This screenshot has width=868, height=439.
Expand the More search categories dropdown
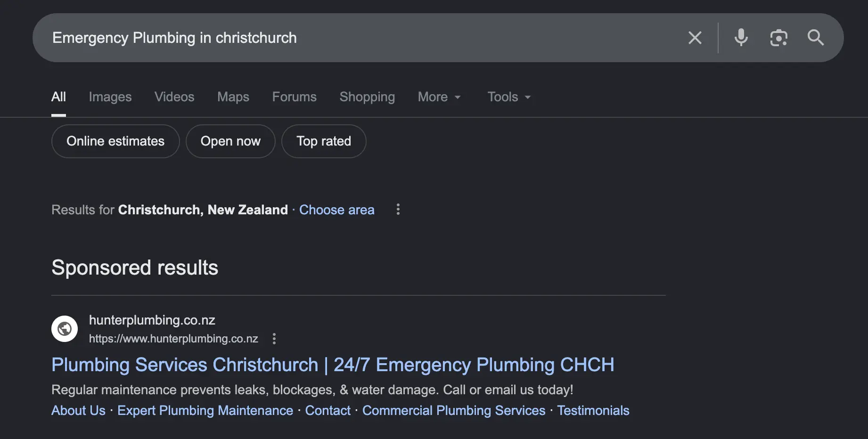[439, 97]
